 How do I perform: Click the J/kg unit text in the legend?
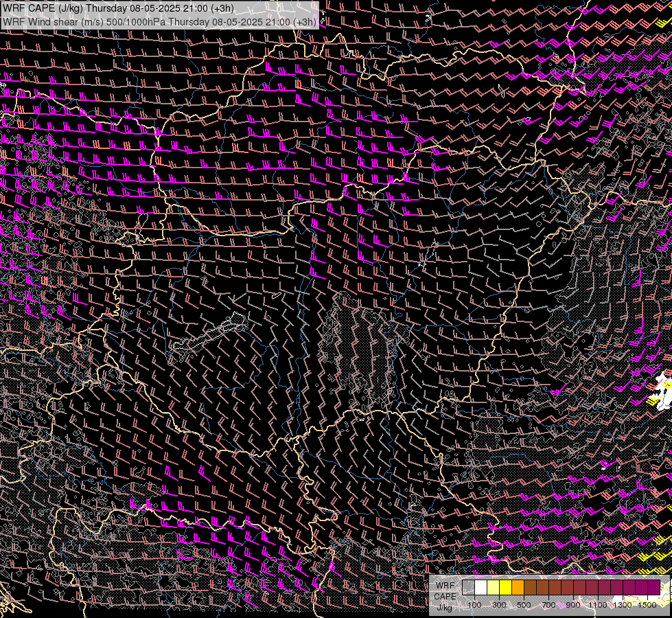(445, 608)
